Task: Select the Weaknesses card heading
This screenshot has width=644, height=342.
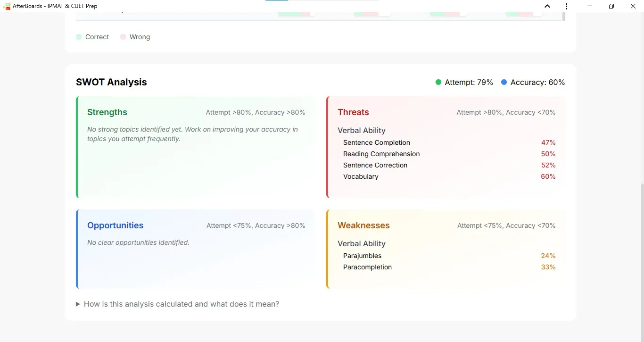Action: (x=363, y=225)
